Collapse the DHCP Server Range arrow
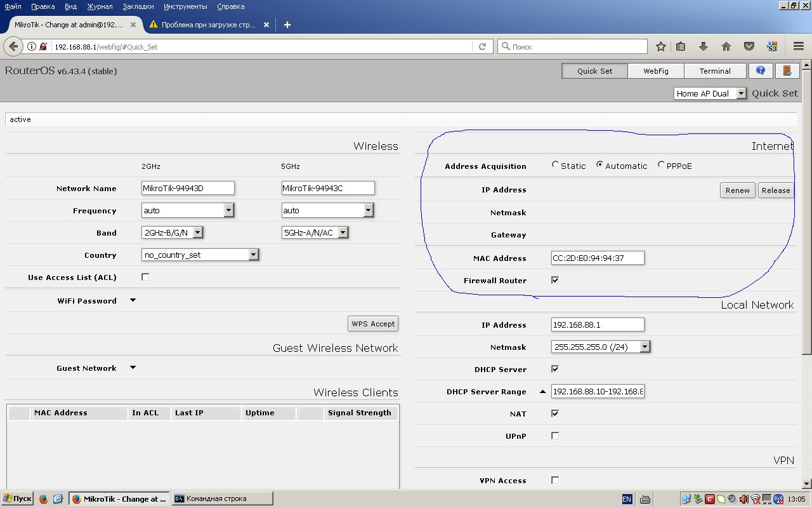Image resolution: width=812 pixels, height=508 pixels. coord(542,392)
